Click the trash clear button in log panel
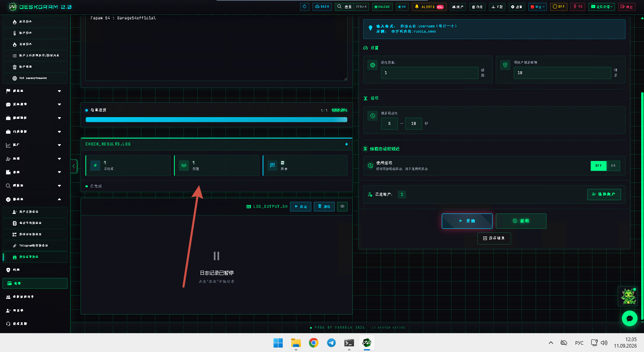Viewport: 644px width, 352px height. click(x=324, y=207)
